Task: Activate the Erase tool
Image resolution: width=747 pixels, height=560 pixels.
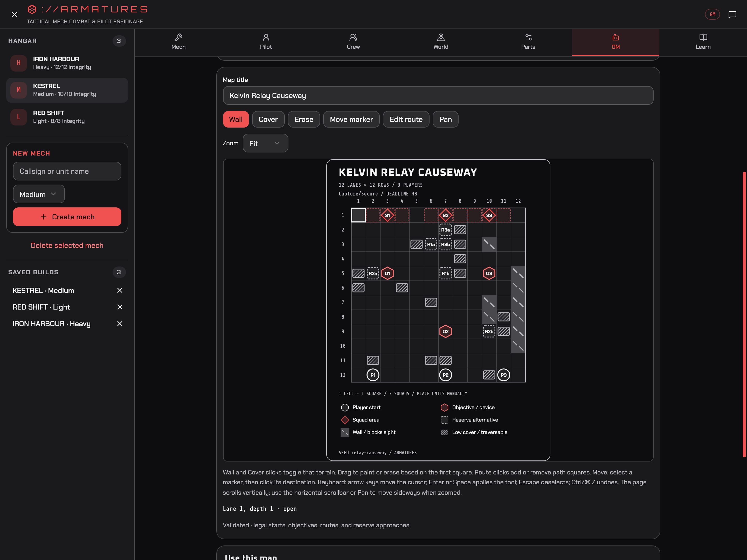Action: click(x=303, y=119)
